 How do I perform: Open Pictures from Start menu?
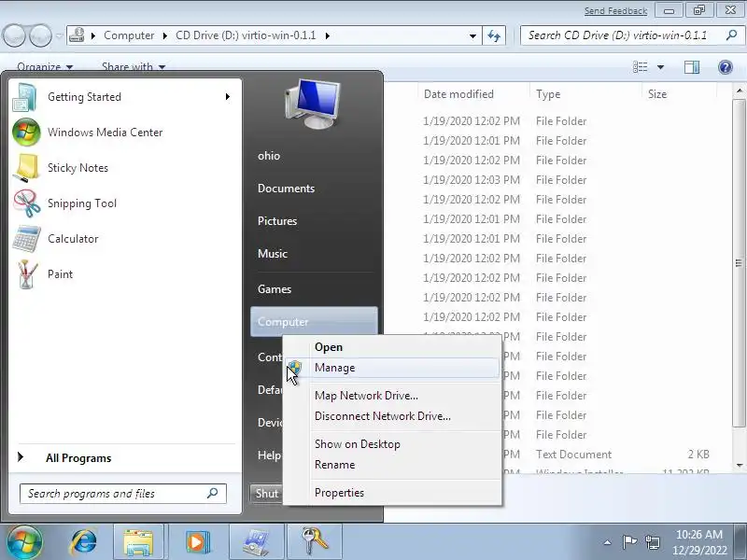tap(276, 221)
